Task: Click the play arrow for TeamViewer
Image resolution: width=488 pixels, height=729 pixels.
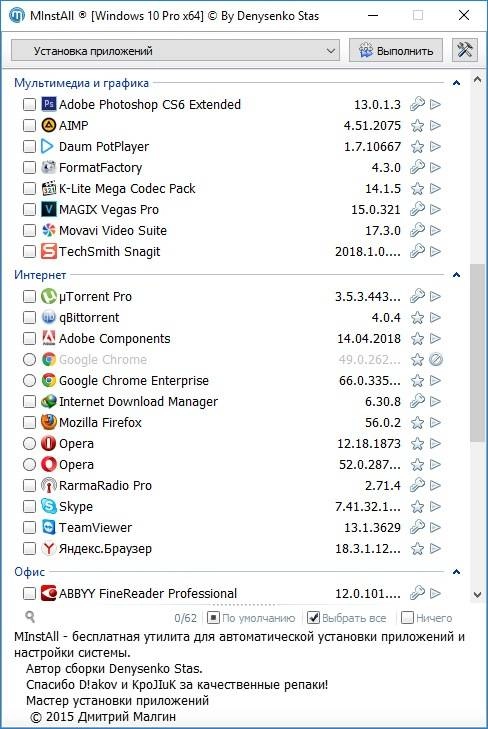Action: tap(435, 527)
